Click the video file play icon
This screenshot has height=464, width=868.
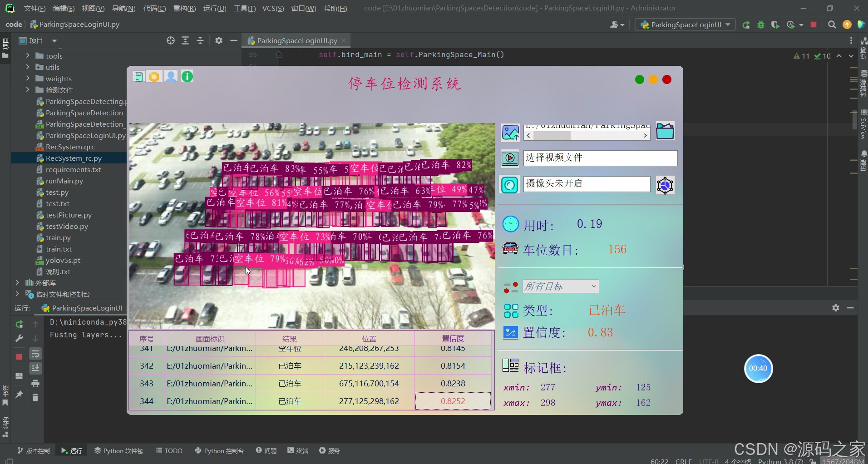510,158
